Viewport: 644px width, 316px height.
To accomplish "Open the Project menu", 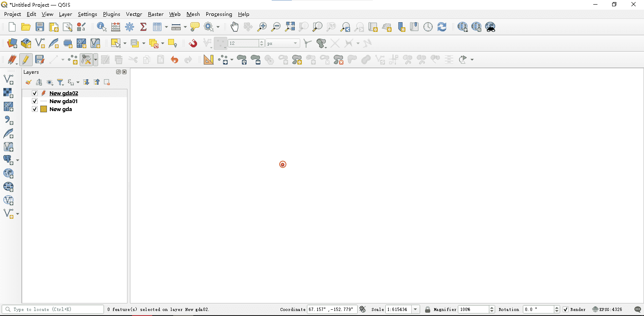I will tap(13, 14).
